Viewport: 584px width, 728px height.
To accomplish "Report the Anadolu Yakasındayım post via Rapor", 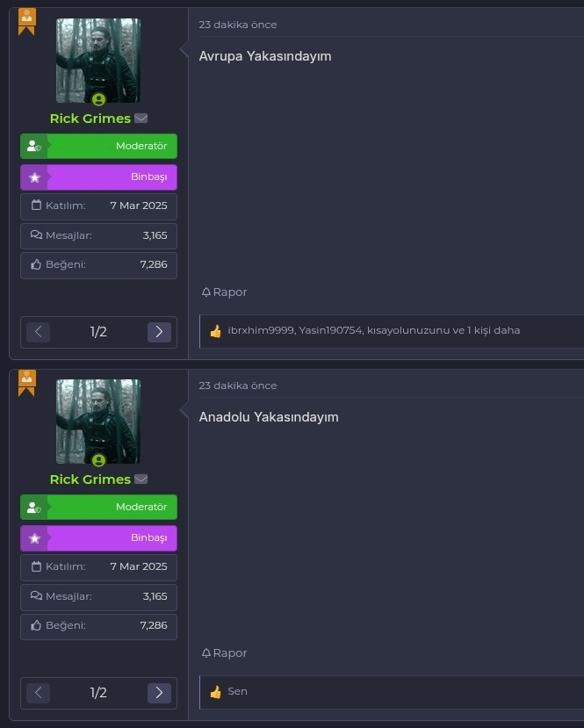I will pyautogui.click(x=224, y=652).
